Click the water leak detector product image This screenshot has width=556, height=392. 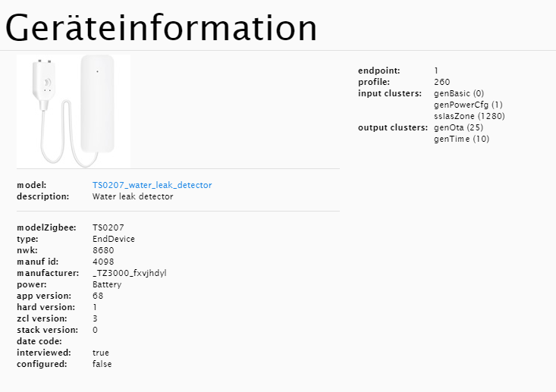click(x=74, y=111)
